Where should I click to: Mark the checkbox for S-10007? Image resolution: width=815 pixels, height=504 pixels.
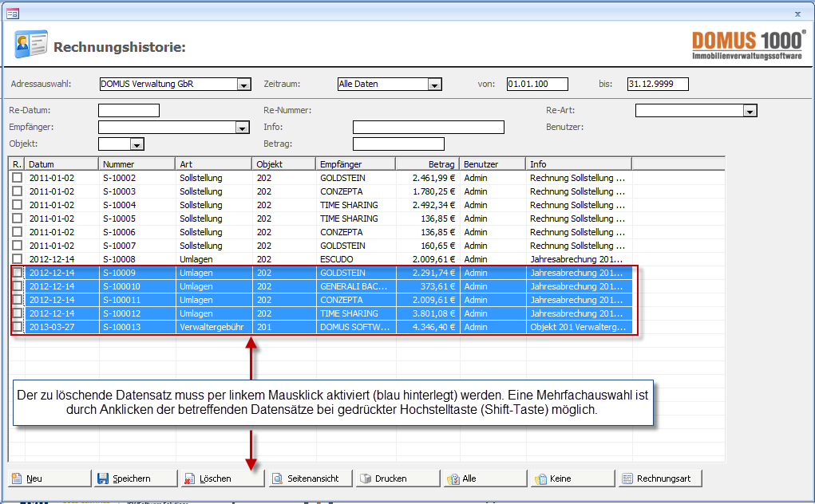(x=17, y=245)
